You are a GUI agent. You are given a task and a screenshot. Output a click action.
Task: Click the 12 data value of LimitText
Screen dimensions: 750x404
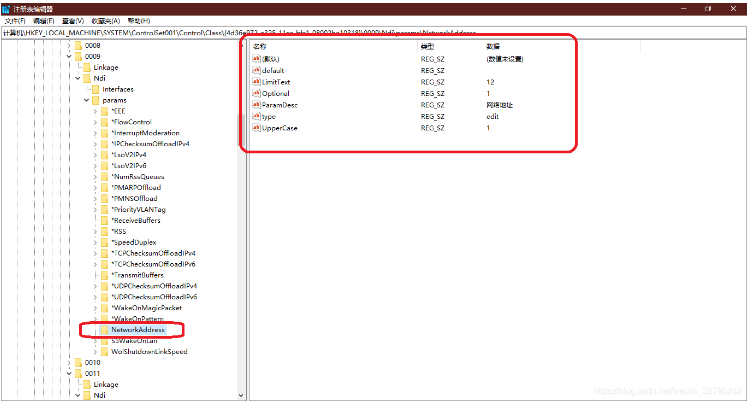click(x=490, y=82)
